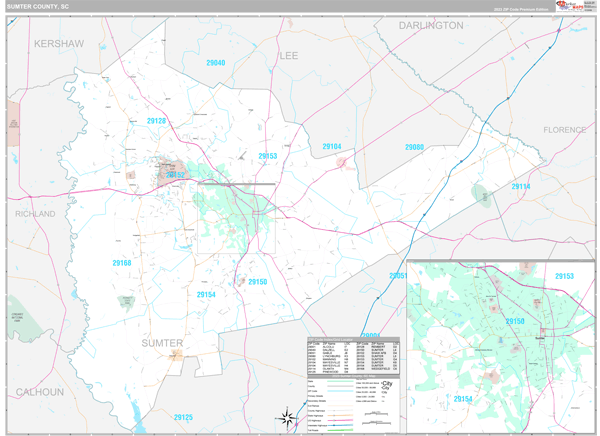This screenshot has width=600, height=436.
Task: Click ZIP code 29114 label
Action: pyautogui.click(x=521, y=187)
